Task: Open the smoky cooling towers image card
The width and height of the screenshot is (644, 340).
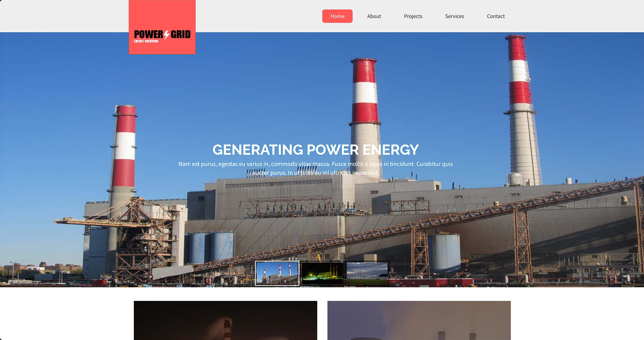Action: coord(419,320)
